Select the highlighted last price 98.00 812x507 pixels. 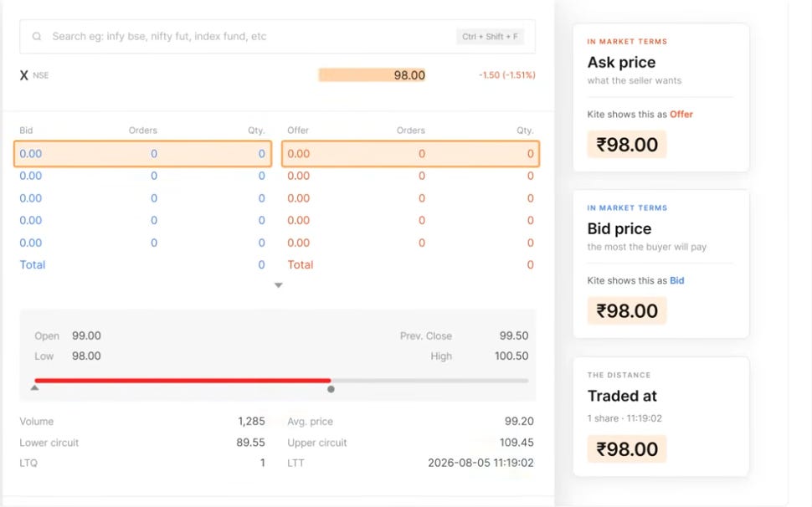372,75
